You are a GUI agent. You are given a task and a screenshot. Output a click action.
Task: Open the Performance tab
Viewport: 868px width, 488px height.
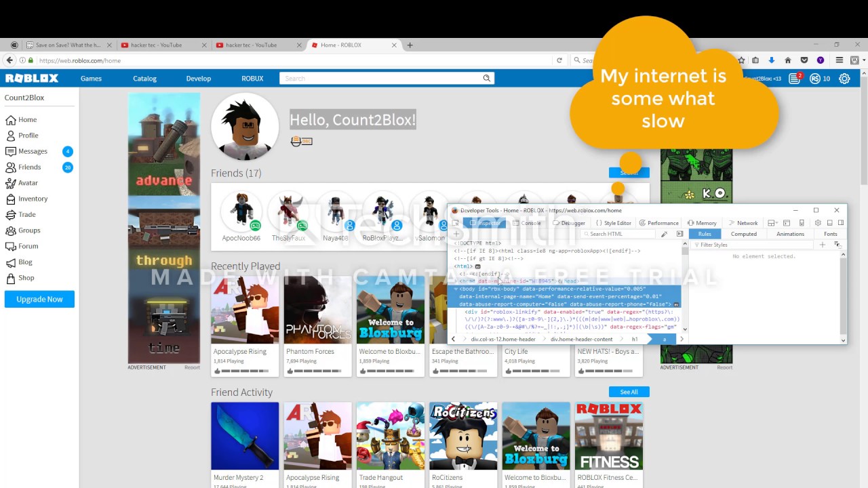tap(658, 223)
